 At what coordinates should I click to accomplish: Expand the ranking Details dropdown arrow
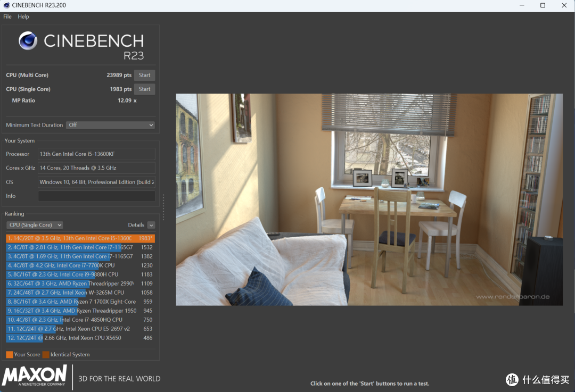click(151, 225)
